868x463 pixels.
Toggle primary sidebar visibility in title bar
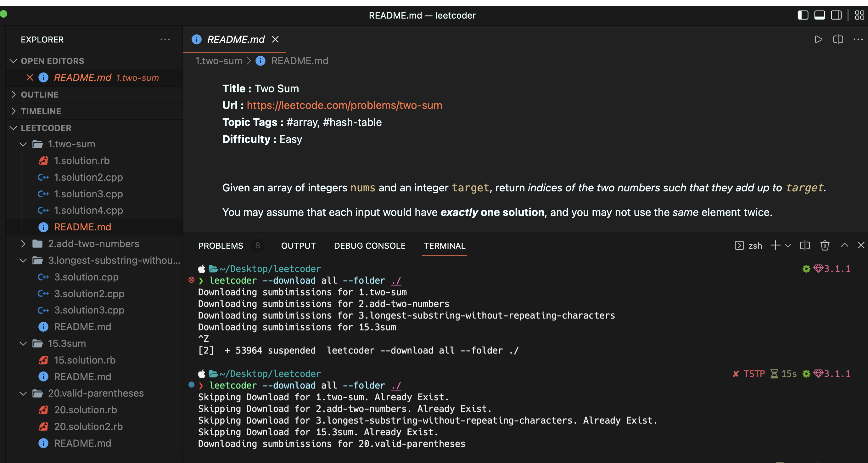point(803,15)
